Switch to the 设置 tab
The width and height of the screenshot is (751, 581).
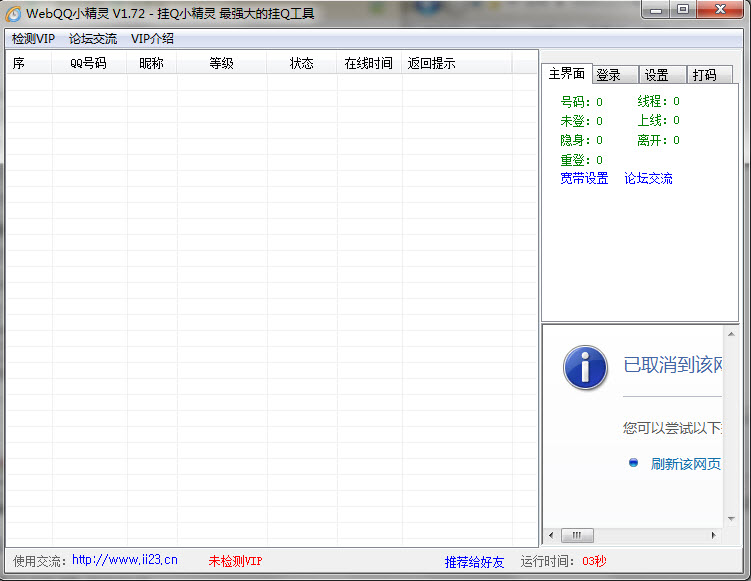pyautogui.click(x=656, y=75)
